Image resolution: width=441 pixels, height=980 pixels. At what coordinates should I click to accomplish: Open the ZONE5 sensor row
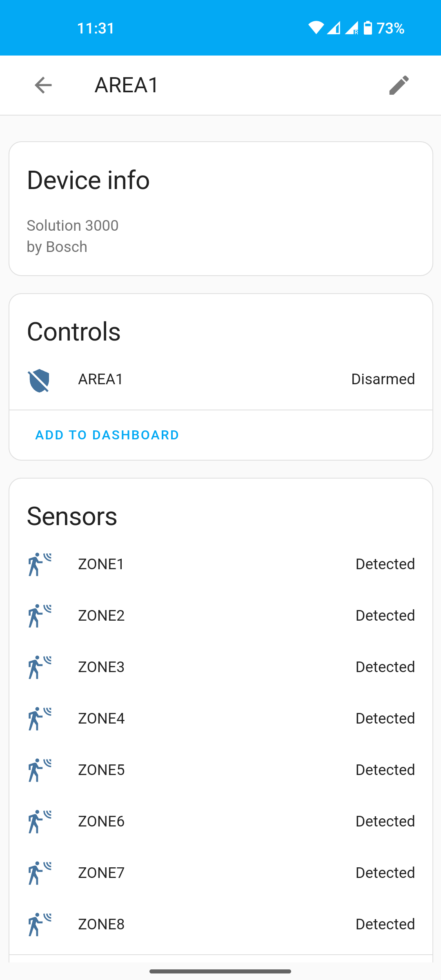[221, 770]
